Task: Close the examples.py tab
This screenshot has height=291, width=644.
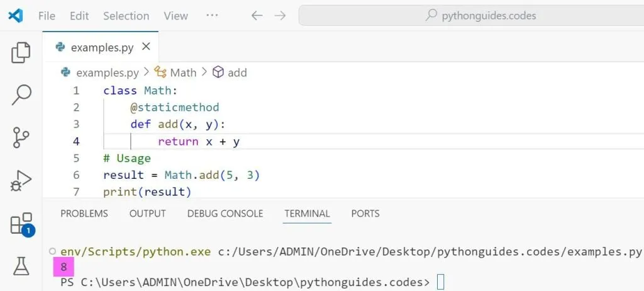Action: (146, 47)
